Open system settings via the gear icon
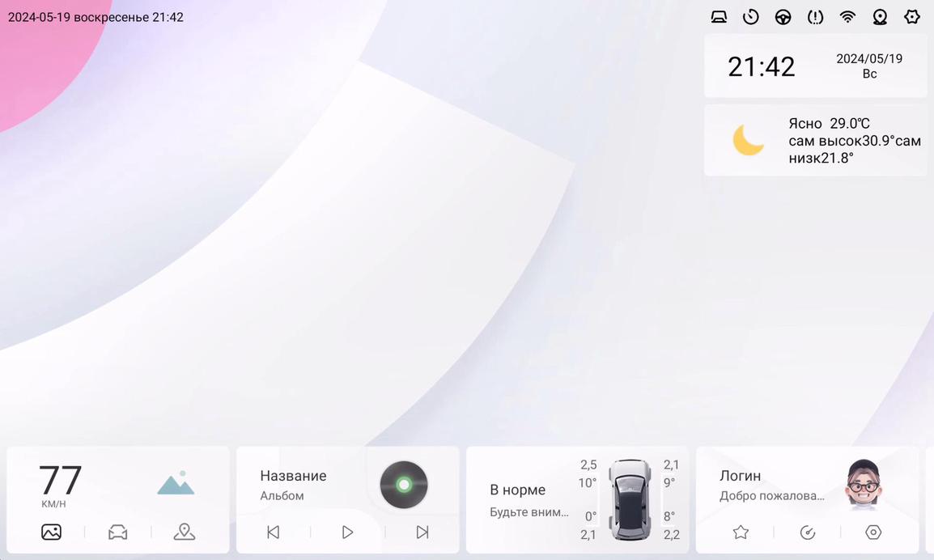This screenshot has width=934, height=560. tap(912, 16)
